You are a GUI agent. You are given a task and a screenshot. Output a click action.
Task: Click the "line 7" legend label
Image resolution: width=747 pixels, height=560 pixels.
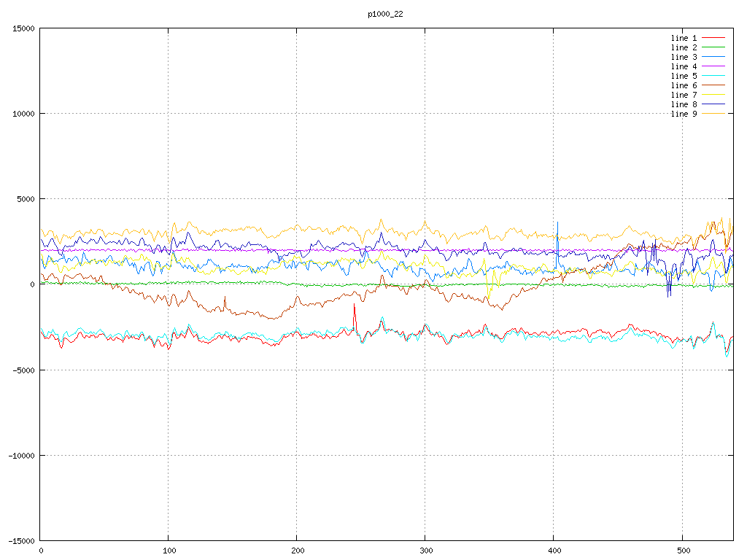(684, 95)
